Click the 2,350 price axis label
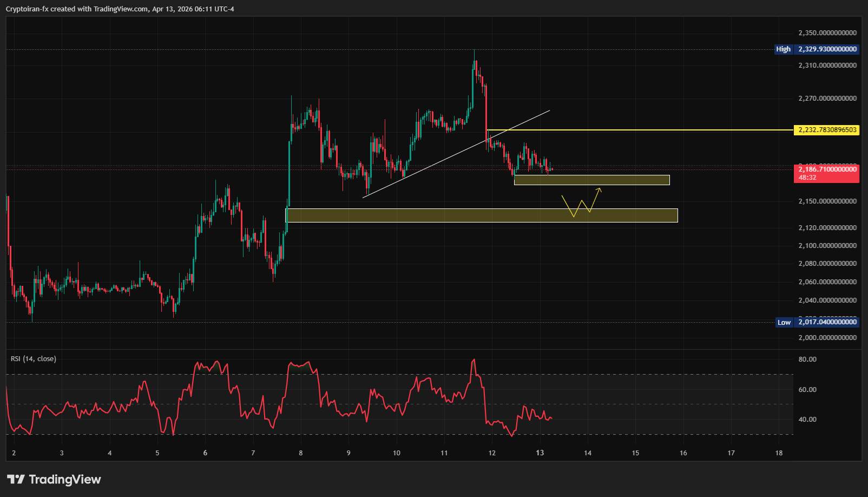868x497 pixels. pyautogui.click(x=827, y=33)
